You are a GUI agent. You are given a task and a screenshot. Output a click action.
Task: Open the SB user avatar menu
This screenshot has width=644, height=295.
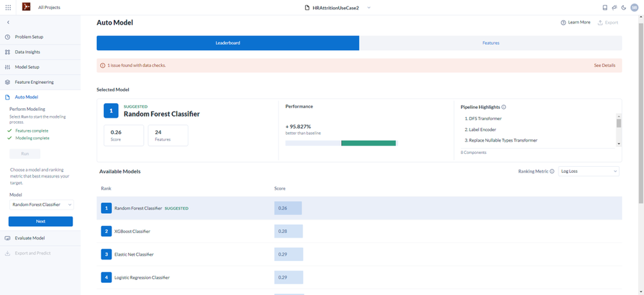click(x=634, y=7)
